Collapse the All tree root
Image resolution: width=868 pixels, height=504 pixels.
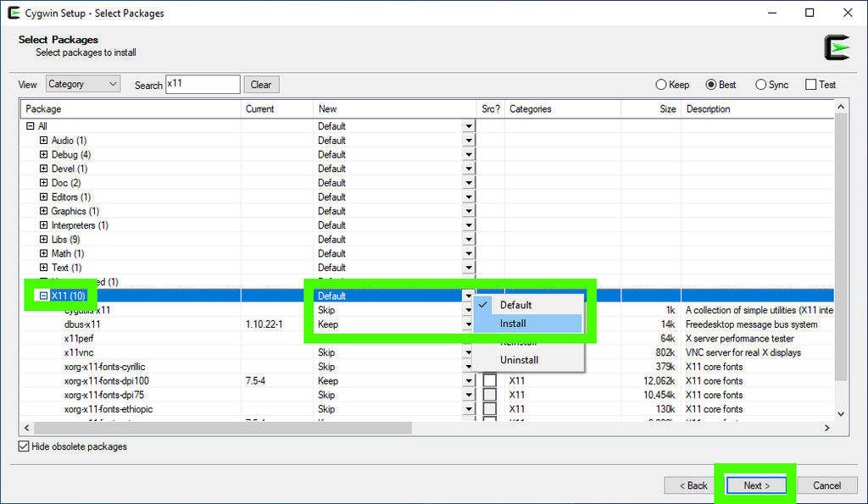click(x=31, y=126)
